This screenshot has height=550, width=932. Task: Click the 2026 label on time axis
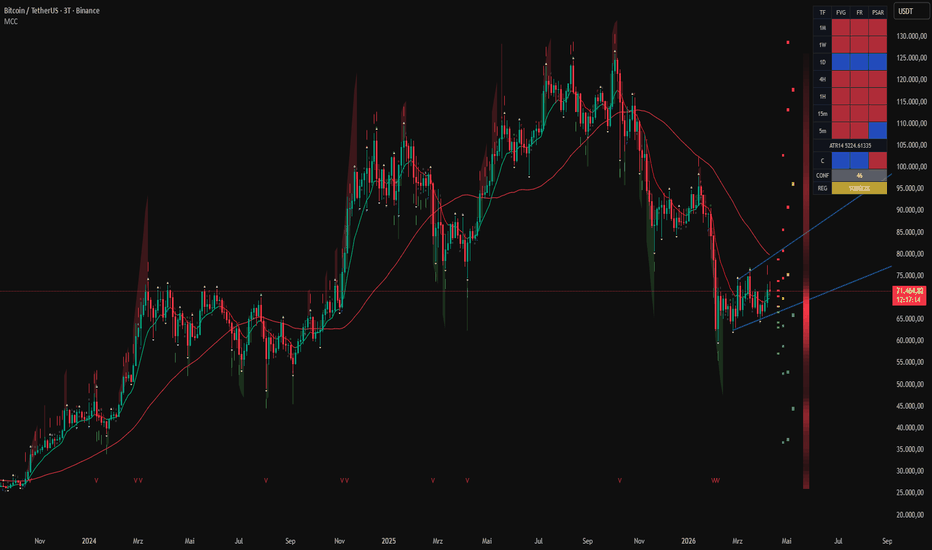point(688,541)
